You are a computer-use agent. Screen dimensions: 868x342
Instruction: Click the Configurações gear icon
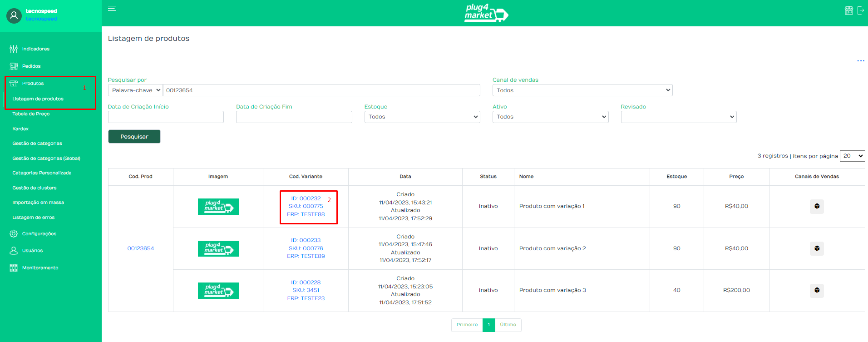(14, 234)
